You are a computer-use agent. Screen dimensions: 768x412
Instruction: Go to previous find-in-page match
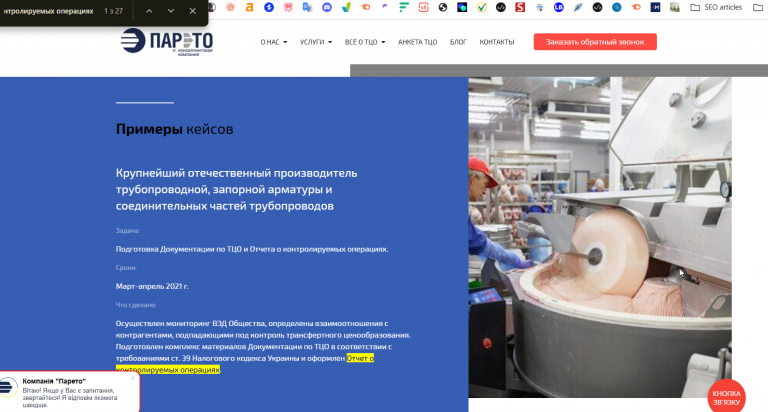click(x=149, y=11)
